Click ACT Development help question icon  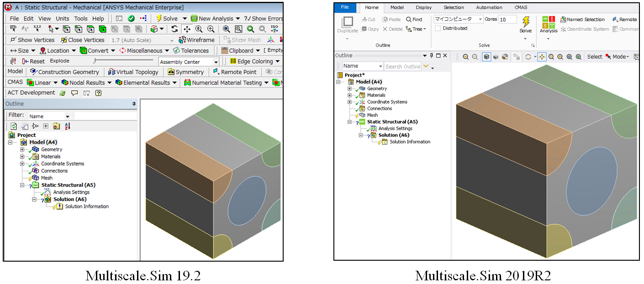pyautogui.click(x=98, y=93)
